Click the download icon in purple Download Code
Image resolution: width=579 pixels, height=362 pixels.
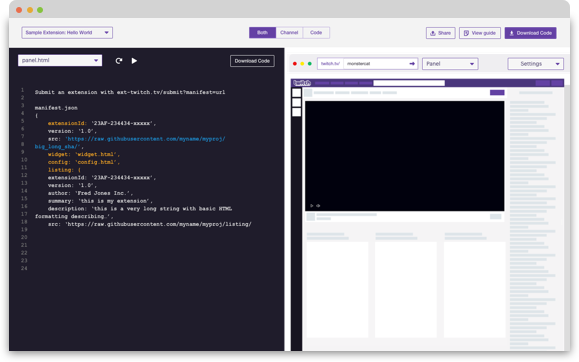tap(512, 33)
